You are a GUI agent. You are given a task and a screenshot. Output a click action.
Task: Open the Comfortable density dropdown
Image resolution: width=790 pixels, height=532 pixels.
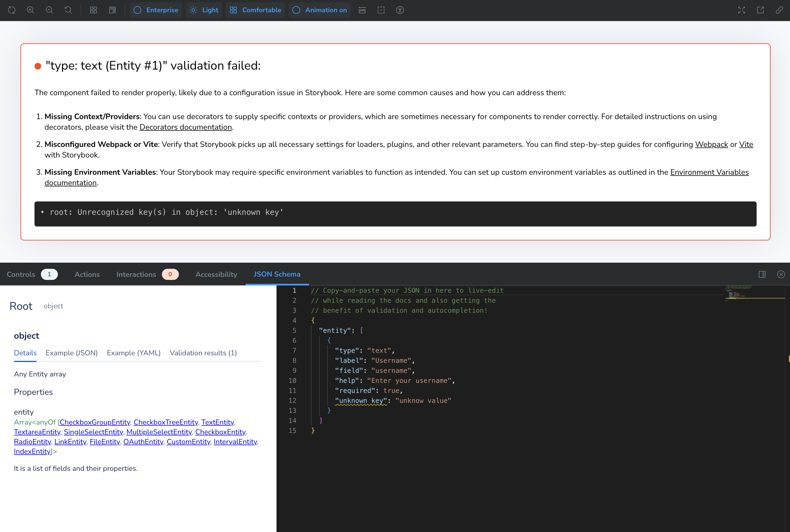[x=255, y=10]
